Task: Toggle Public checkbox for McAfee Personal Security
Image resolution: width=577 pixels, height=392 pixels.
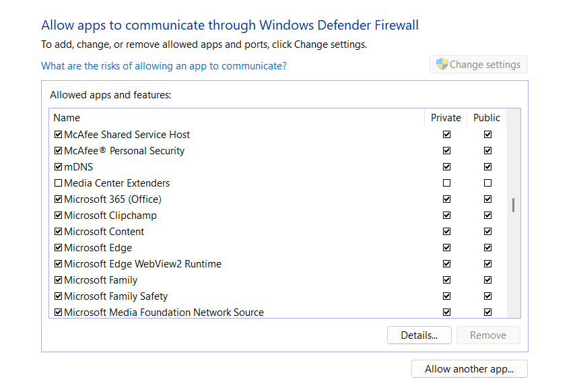Action: pyautogui.click(x=487, y=151)
